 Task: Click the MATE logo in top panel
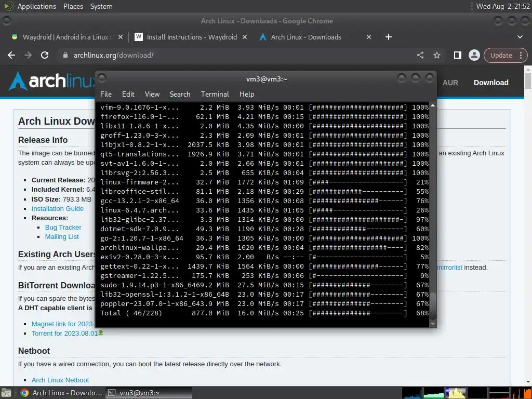pyautogui.click(x=8, y=6)
